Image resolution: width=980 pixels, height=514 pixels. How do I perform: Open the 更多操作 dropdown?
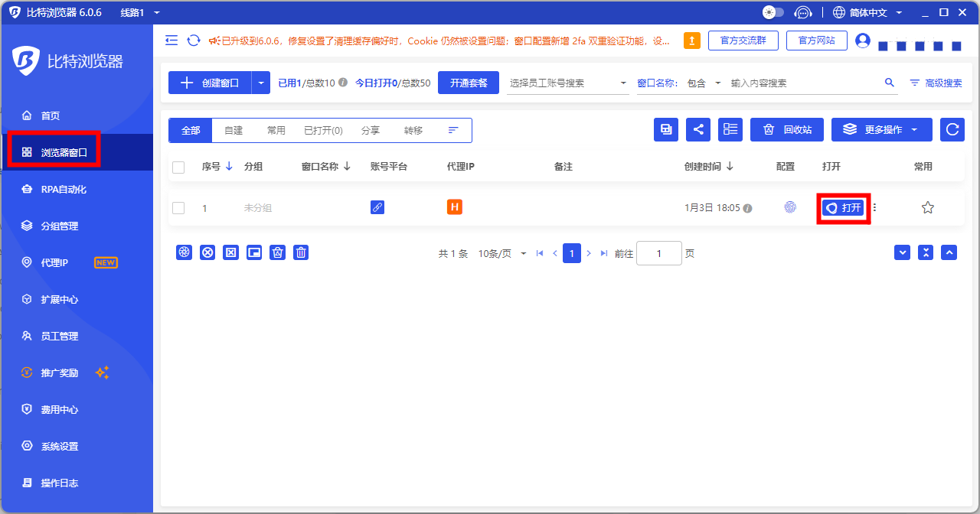pyautogui.click(x=882, y=130)
